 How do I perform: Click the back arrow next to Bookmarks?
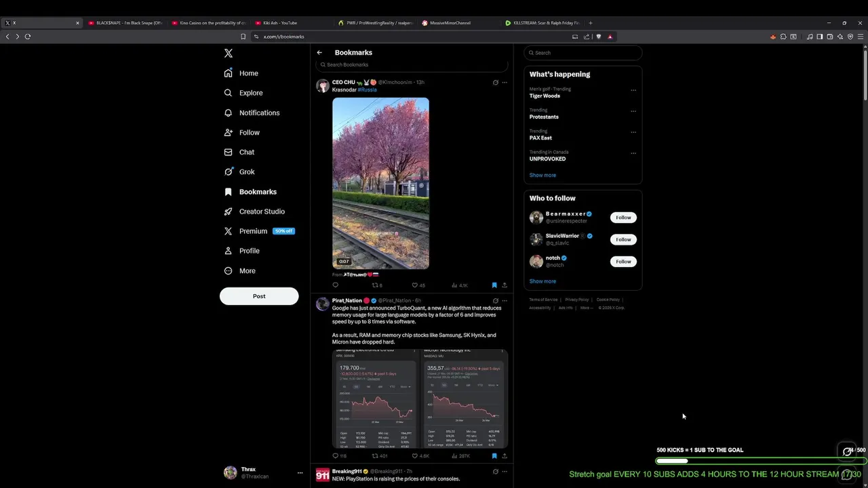[x=319, y=52]
